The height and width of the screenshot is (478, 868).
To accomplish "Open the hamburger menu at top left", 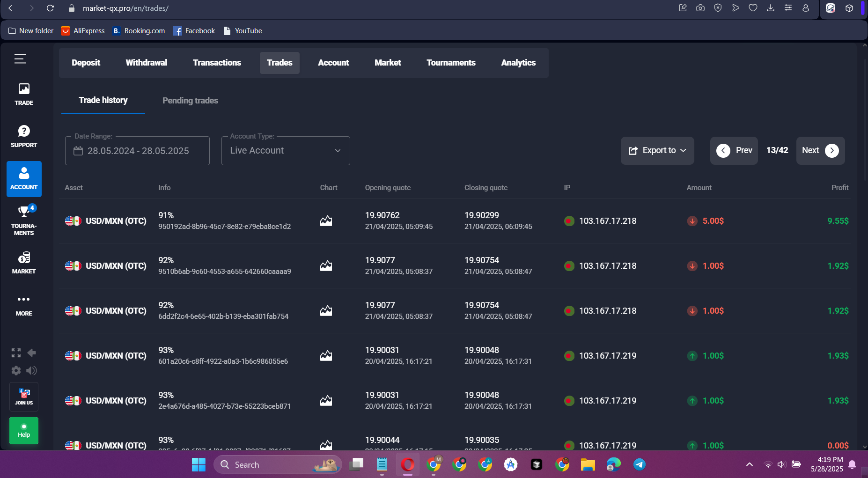I will point(20,59).
